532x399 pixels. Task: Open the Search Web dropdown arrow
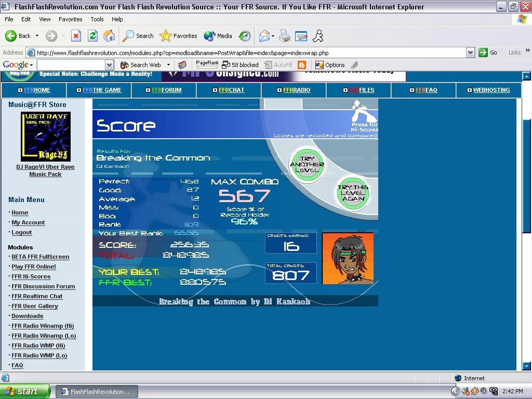pyautogui.click(x=168, y=65)
